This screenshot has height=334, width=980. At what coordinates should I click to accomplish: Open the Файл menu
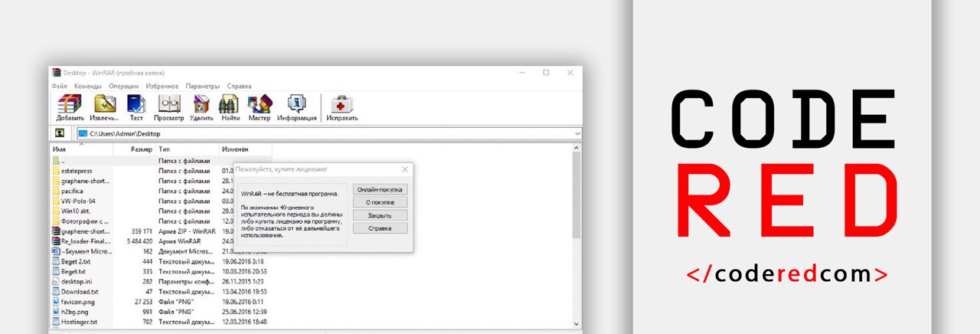[x=60, y=86]
